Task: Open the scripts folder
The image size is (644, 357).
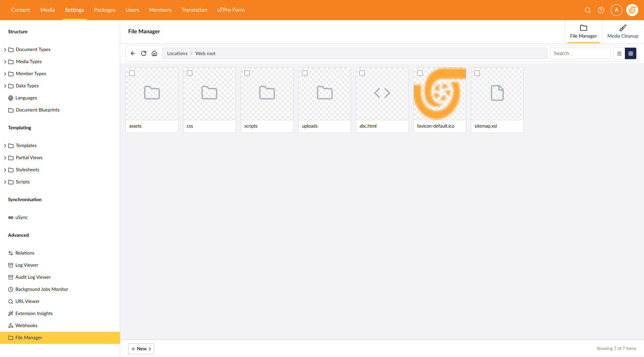Action: tap(267, 100)
